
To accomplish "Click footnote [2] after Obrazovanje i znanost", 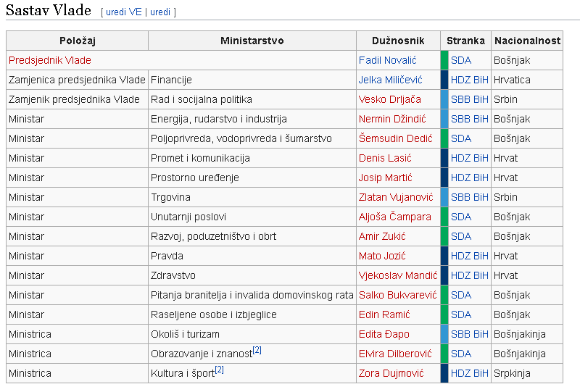I will tap(257, 350).
